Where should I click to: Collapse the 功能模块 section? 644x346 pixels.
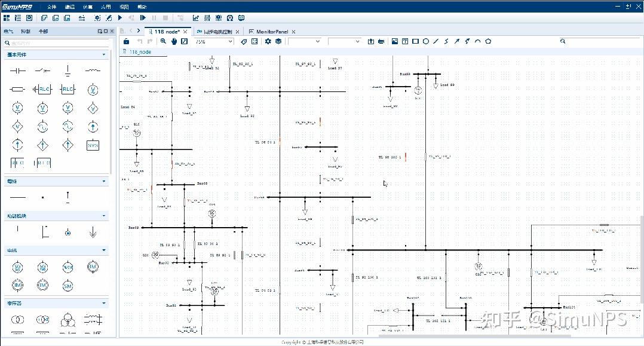pos(103,216)
